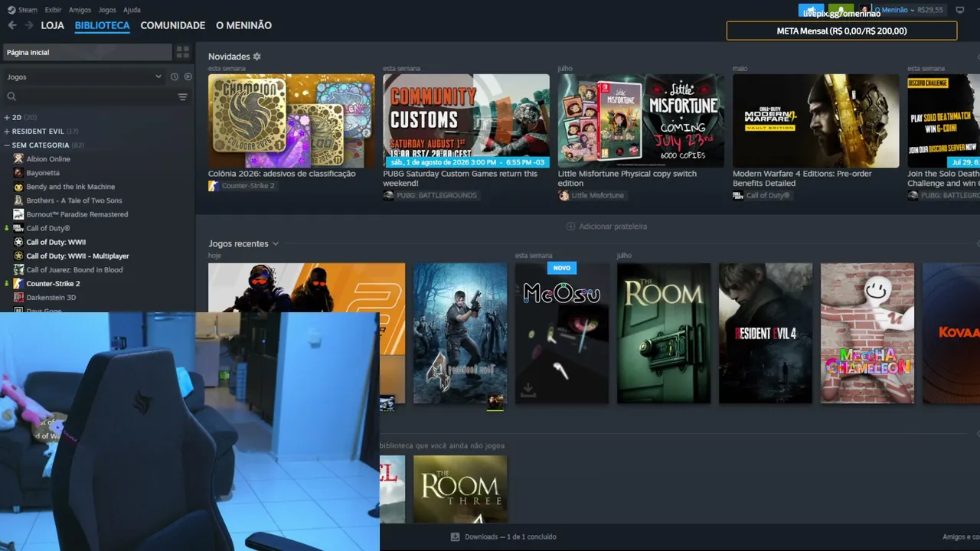The width and height of the screenshot is (980, 551).
Task: View wallet balance R$29,55
Action: (x=930, y=10)
